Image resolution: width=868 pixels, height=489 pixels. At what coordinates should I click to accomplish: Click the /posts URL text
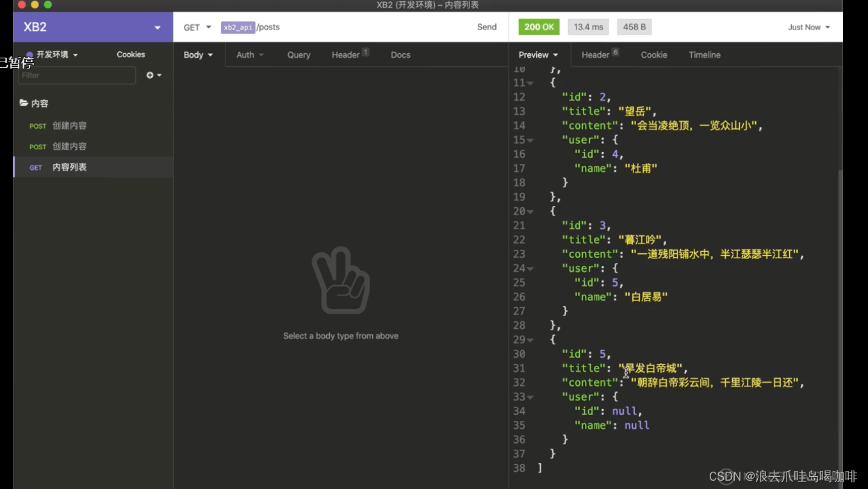268,27
